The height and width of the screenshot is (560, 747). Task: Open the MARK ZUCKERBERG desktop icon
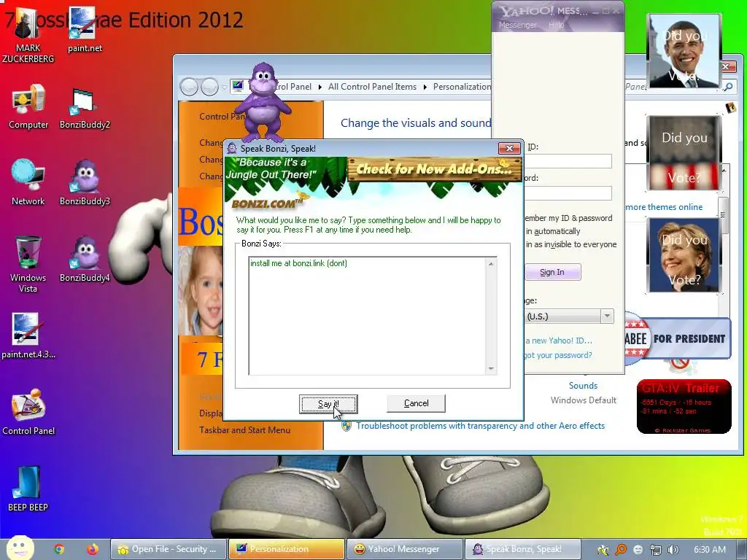28,36
